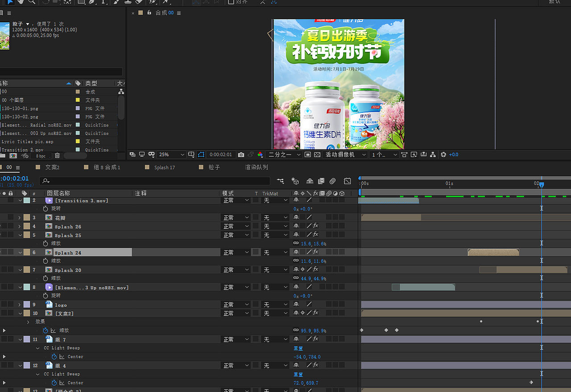Select the Lyric Titles pic.aep folder

click(x=27, y=141)
